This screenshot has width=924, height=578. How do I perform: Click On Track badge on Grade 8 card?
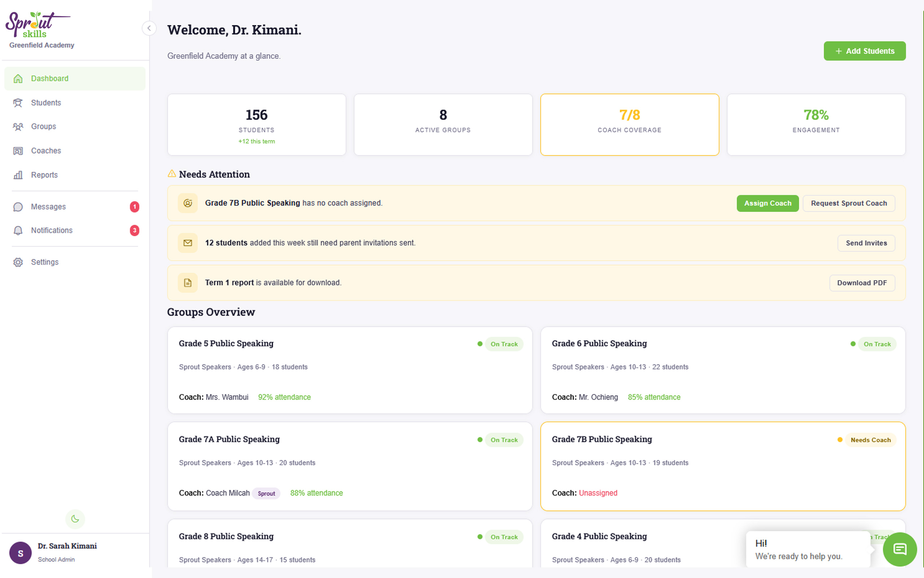point(504,537)
